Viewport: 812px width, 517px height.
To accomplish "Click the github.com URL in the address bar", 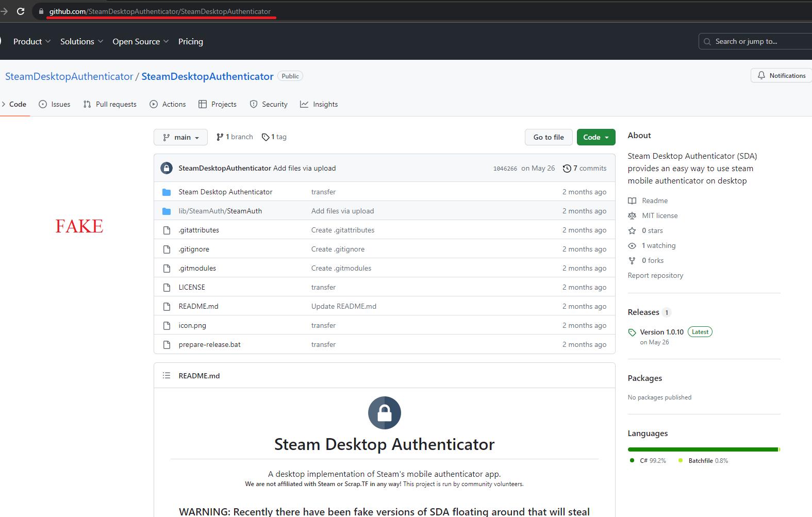I will tap(160, 11).
